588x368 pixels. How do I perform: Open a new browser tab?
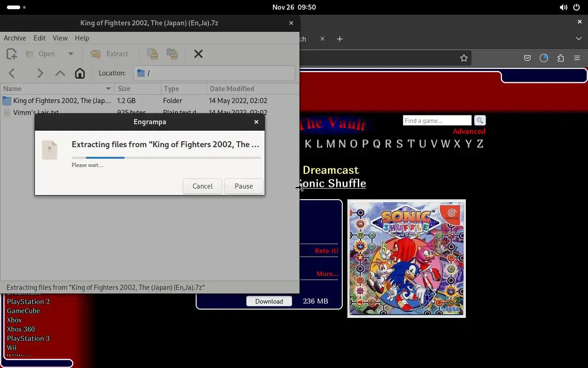[340, 39]
